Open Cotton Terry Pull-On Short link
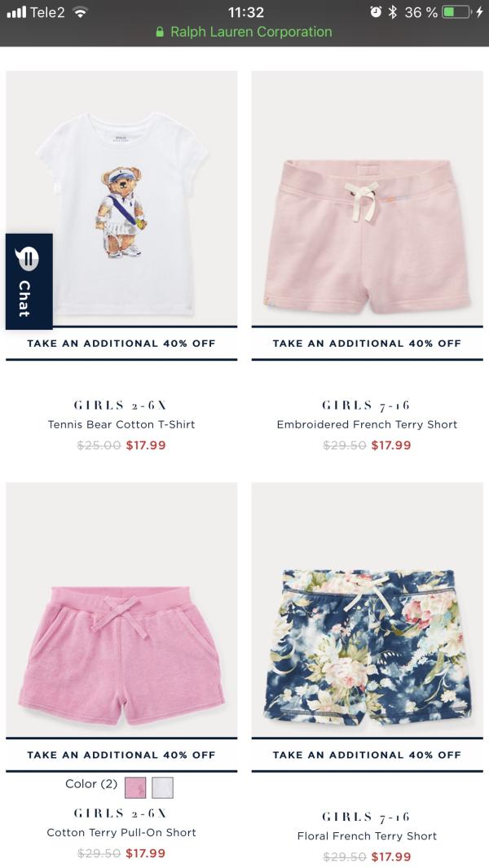 pos(121,832)
